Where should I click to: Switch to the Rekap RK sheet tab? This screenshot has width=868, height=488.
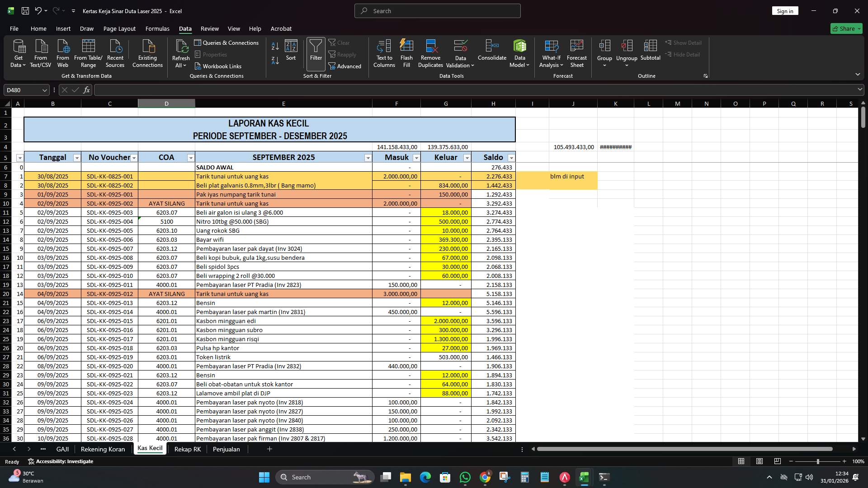coord(187,449)
